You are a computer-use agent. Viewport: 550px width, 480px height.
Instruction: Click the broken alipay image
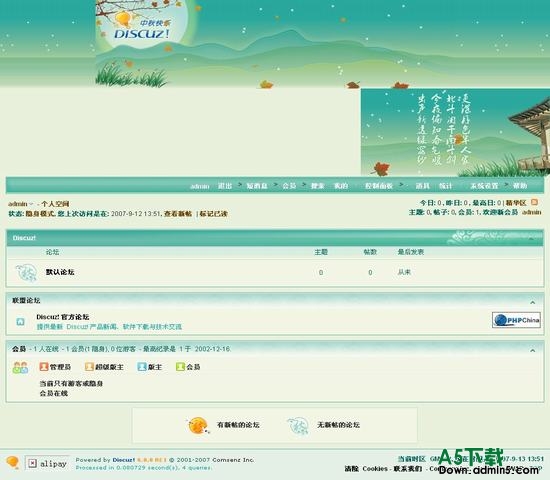47,463
